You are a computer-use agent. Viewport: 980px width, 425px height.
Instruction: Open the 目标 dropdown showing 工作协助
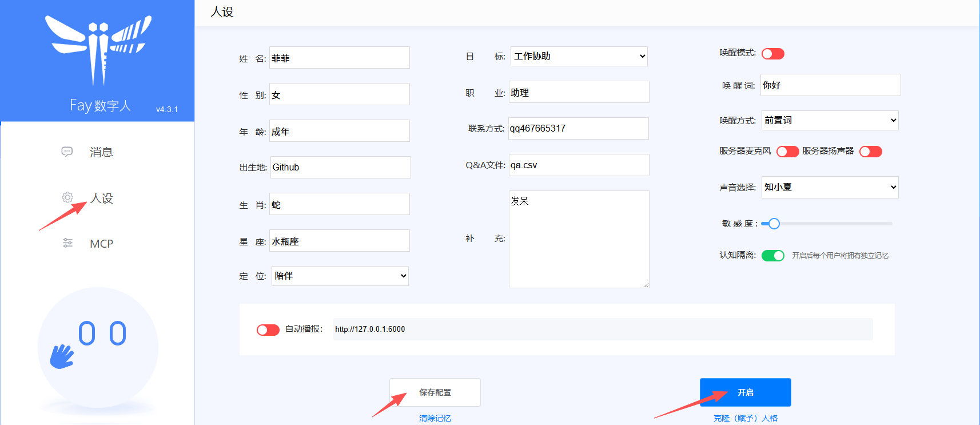coord(579,56)
